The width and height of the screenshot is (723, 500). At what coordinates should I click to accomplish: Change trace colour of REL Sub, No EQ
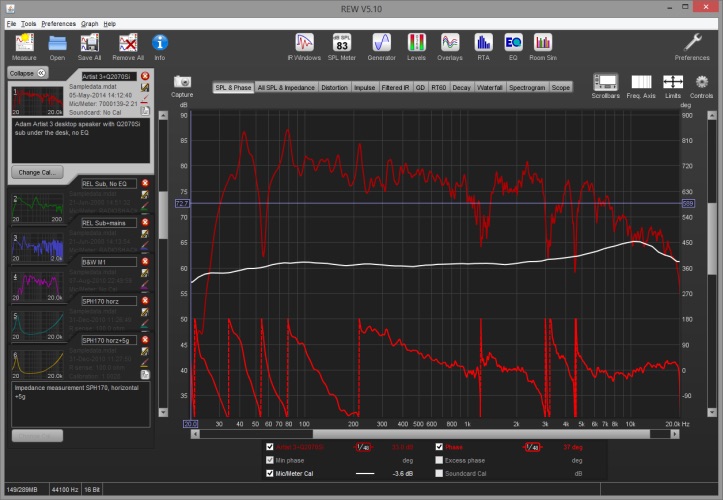tap(145, 206)
